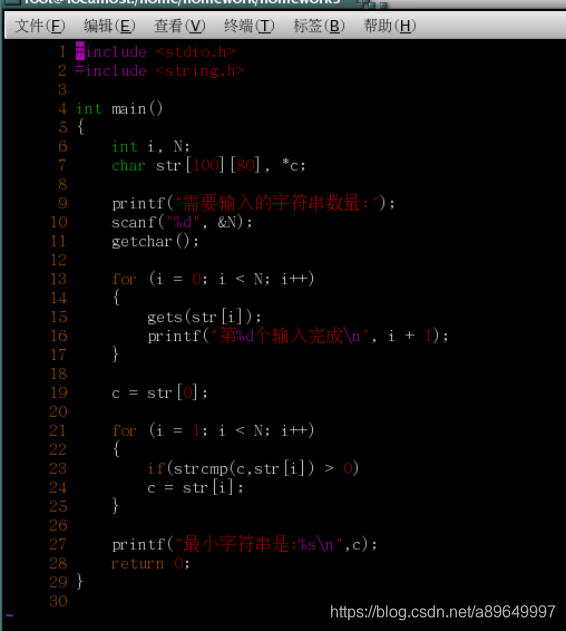Click the highlighted cursor on line 1
Image resolution: width=566 pixels, height=631 pixels.
pos(80,51)
